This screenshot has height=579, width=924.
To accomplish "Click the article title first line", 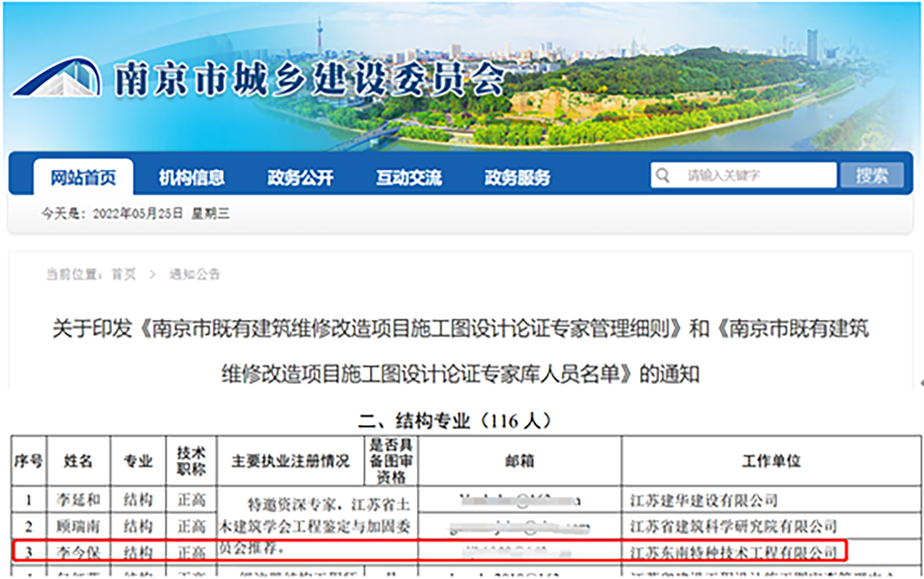I will point(461,329).
